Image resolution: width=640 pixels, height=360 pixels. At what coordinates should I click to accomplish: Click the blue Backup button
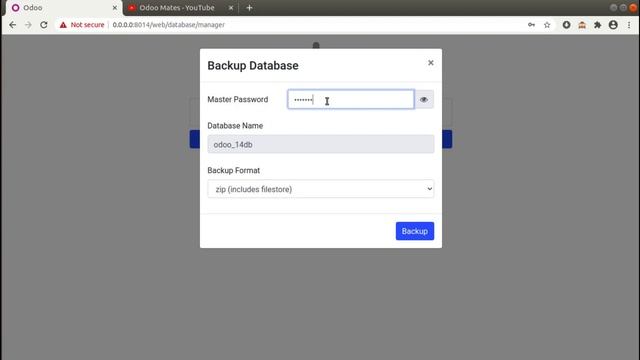pos(415,231)
